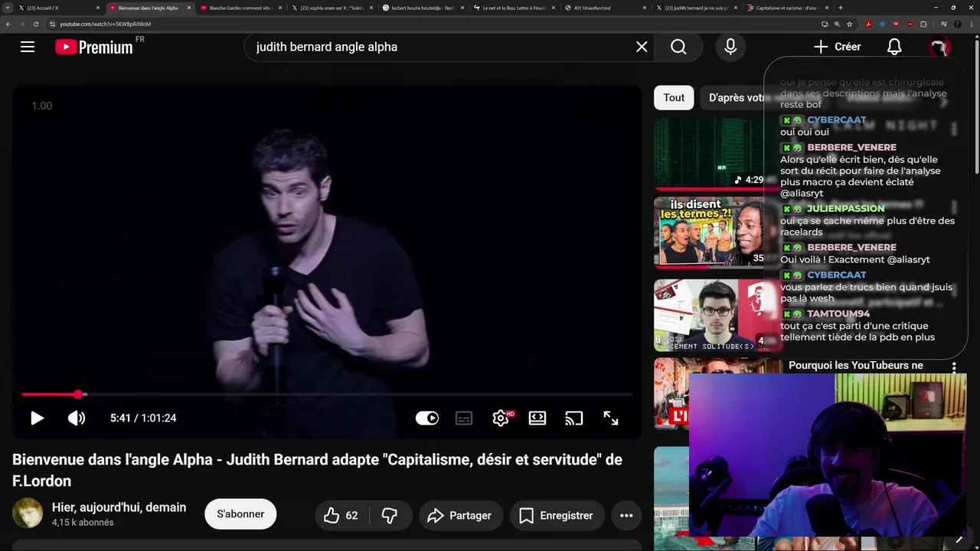Start voice search with the microphone icon
The width and height of the screenshot is (980, 551).
coord(730,47)
